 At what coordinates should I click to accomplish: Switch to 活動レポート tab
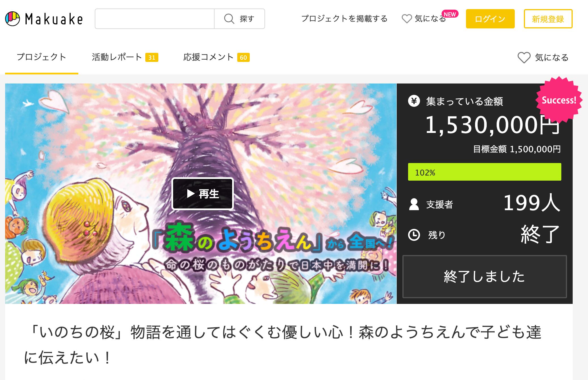tap(125, 57)
